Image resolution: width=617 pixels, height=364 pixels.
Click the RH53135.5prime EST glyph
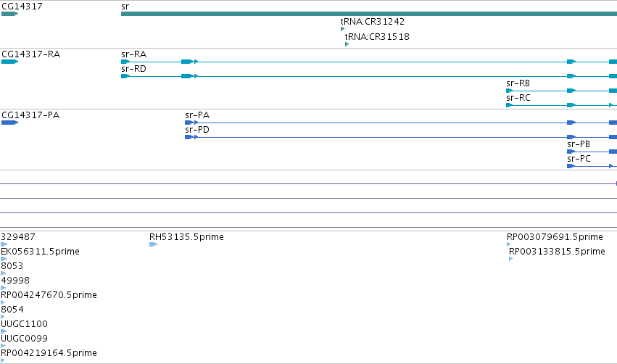pos(154,245)
